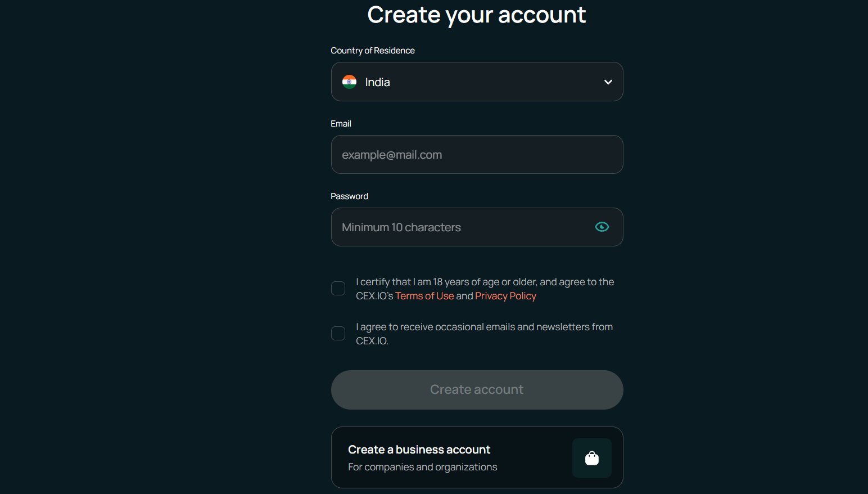The height and width of the screenshot is (494, 868).
Task: Focus the Email input field
Action: [x=477, y=155]
